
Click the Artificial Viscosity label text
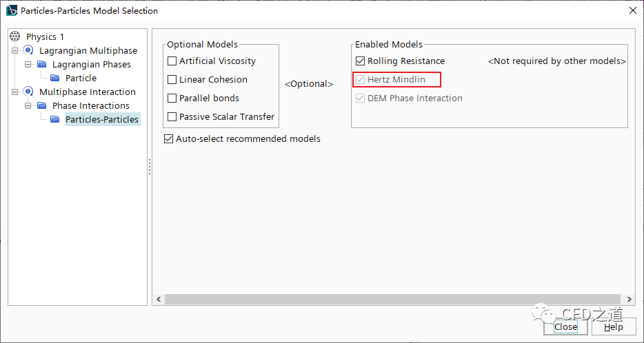[x=217, y=61]
